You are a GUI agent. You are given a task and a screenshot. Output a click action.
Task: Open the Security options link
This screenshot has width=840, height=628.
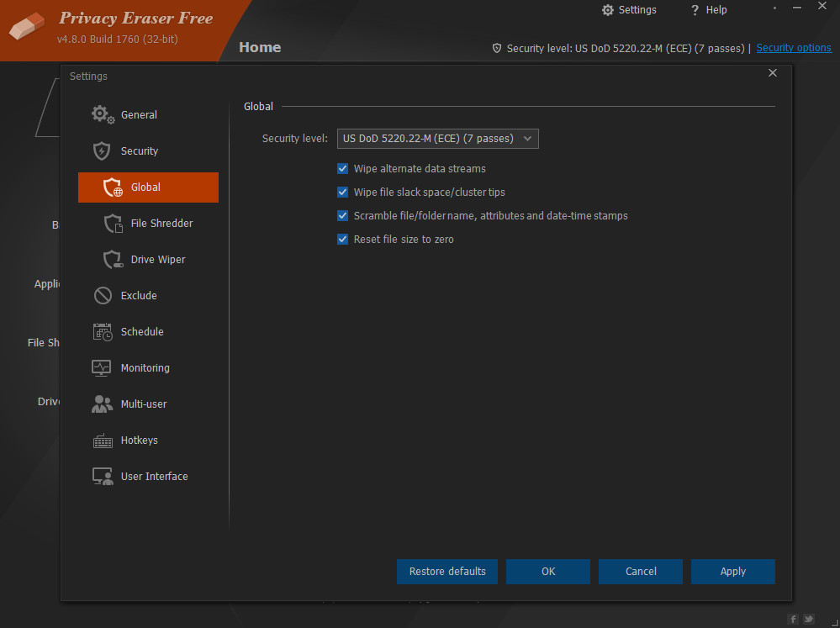pyautogui.click(x=794, y=48)
